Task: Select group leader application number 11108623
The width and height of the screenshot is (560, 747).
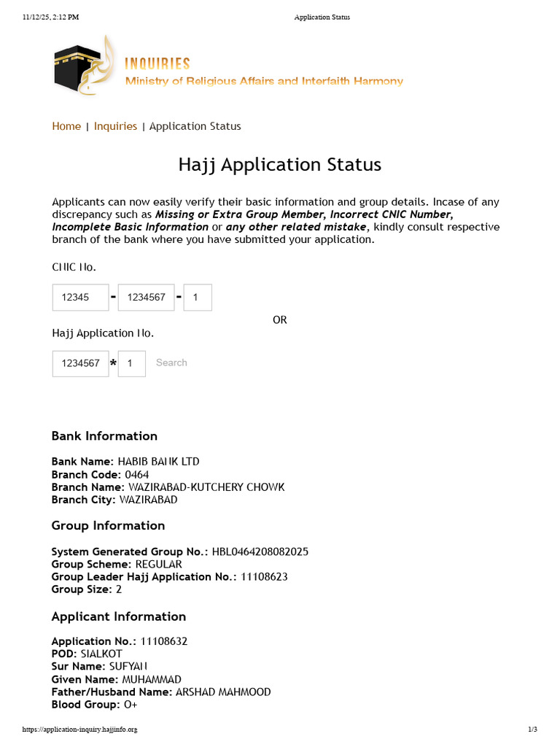Action: (x=264, y=577)
